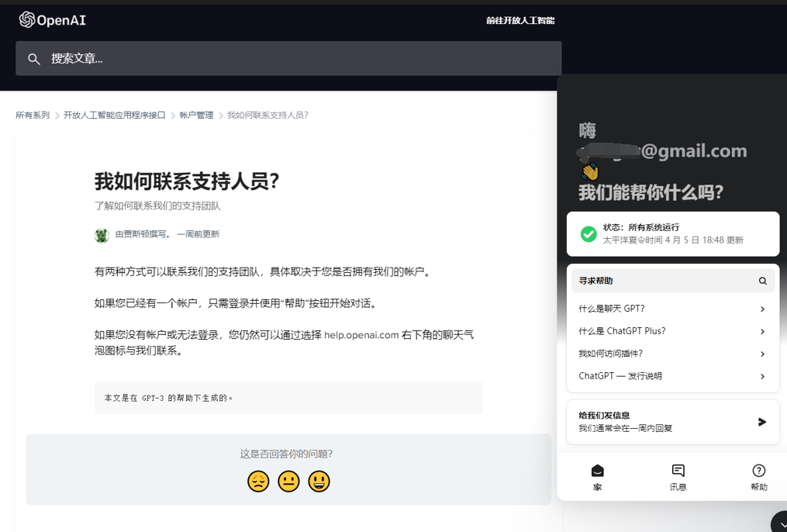Click the 我们能帮你什么吗? heading in the chat panel

[651, 192]
